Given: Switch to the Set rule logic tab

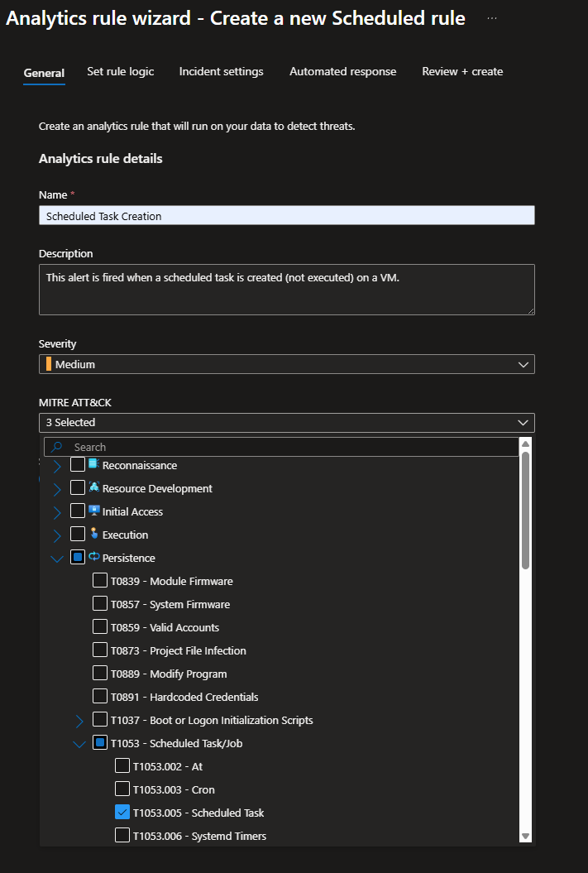Looking at the screenshot, I should click(x=121, y=72).
